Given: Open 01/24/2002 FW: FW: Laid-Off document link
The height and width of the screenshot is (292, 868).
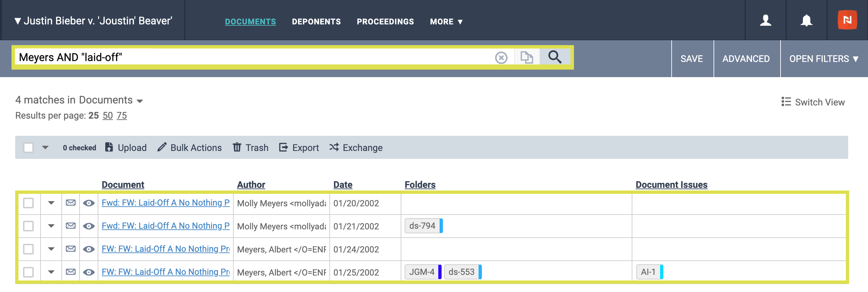Looking at the screenshot, I should (165, 249).
